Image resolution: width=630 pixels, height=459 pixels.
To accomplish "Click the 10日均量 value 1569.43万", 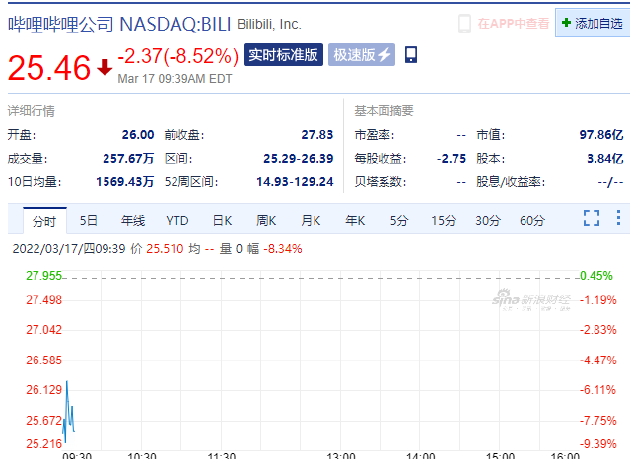I will click(125, 182).
